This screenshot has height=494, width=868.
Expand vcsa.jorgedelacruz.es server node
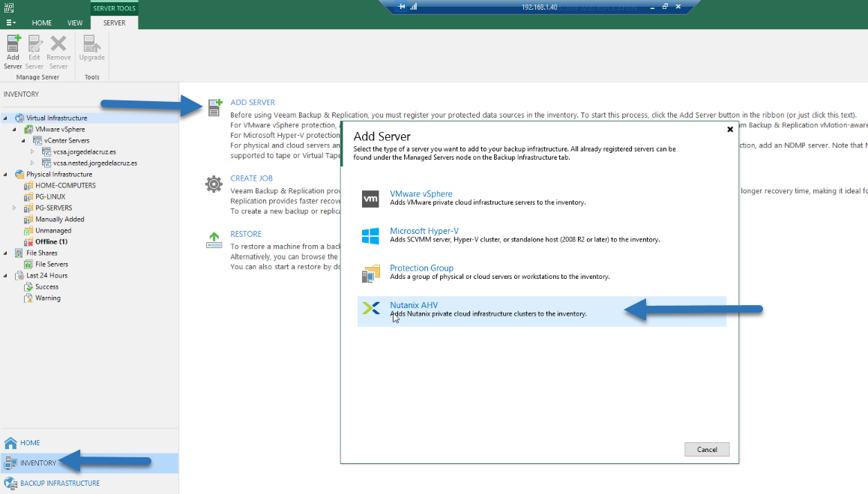32,151
